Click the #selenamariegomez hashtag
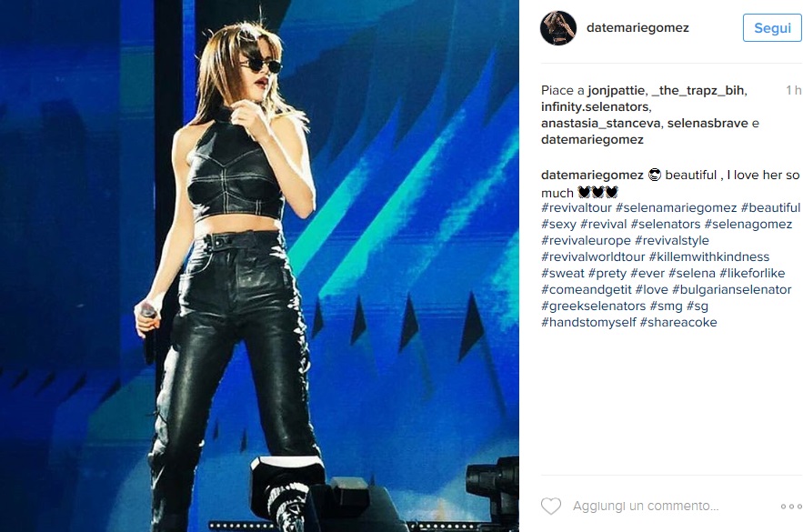 click(676, 208)
